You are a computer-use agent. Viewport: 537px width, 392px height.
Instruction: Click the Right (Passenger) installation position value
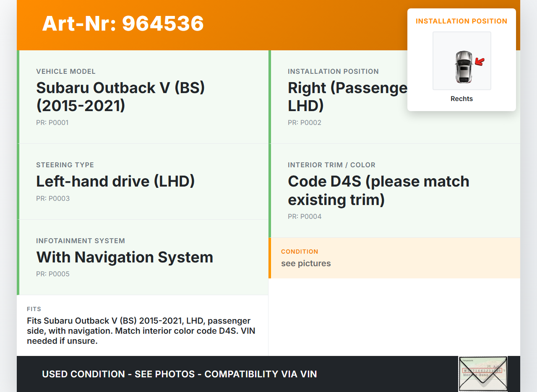[x=347, y=96]
